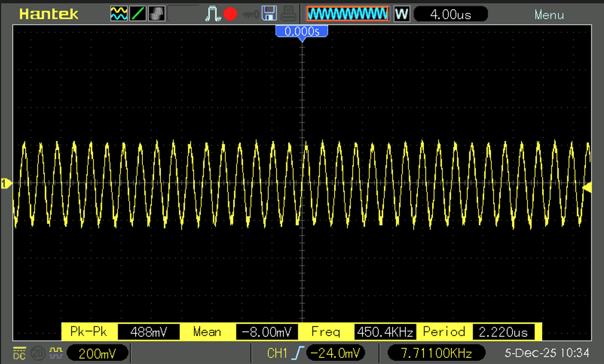604x364 pixels.
Task: Click the CH1 ground level marker
Action: coord(6,184)
